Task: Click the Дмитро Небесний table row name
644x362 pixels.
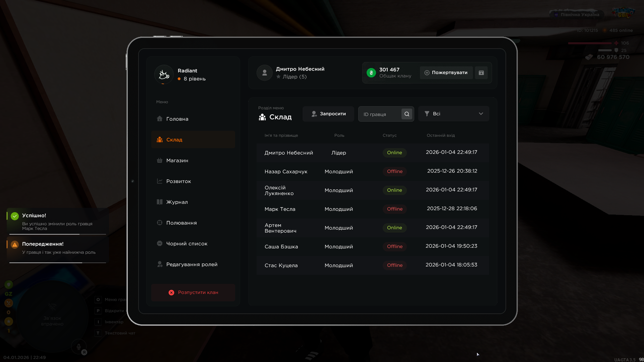Action: point(289,152)
